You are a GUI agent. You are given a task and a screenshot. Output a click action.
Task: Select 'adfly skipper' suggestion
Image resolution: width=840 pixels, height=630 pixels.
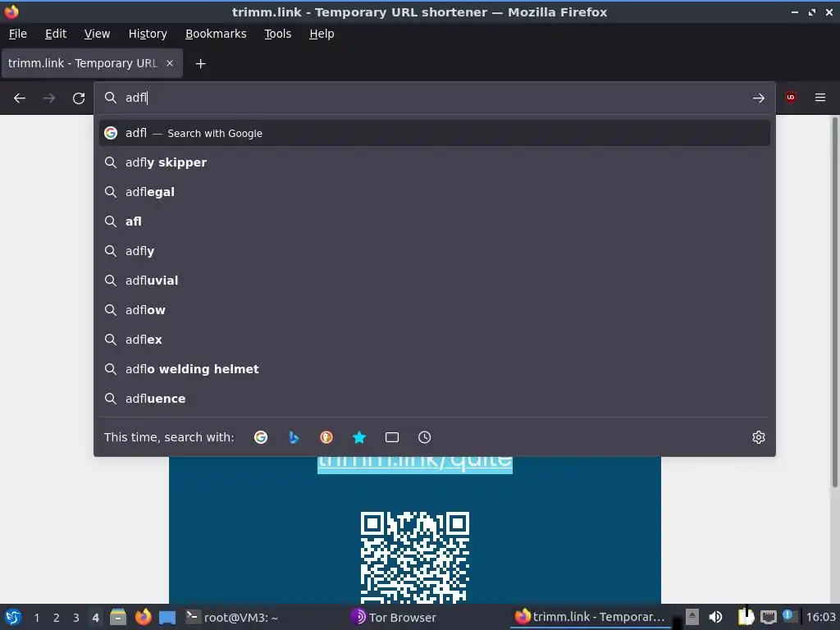[435, 162]
